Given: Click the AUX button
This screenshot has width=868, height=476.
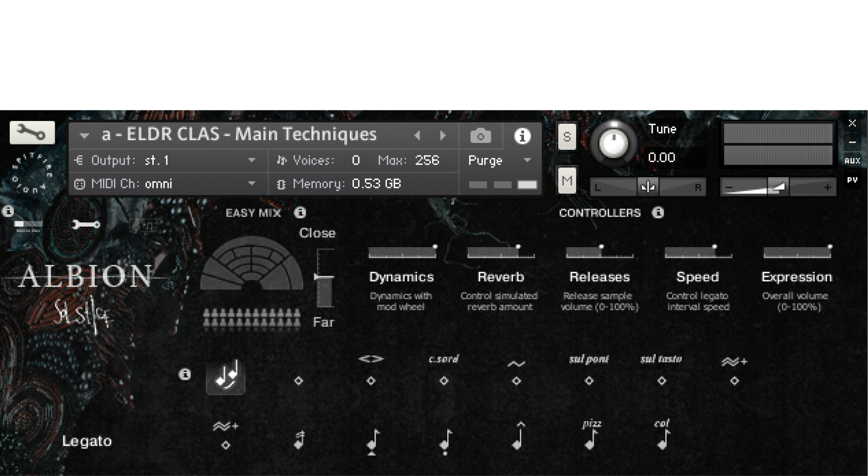Looking at the screenshot, I should [852, 160].
